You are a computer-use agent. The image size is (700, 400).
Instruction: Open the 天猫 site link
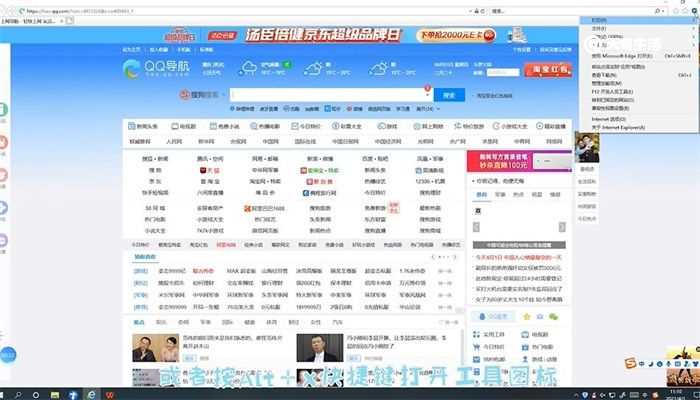(210, 170)
